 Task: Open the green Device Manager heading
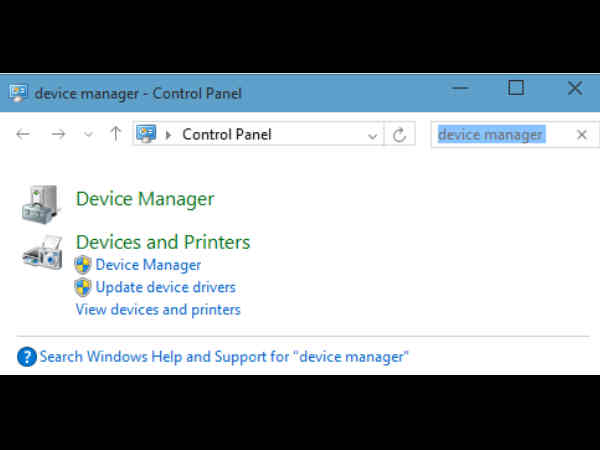(x=145, y=199)
